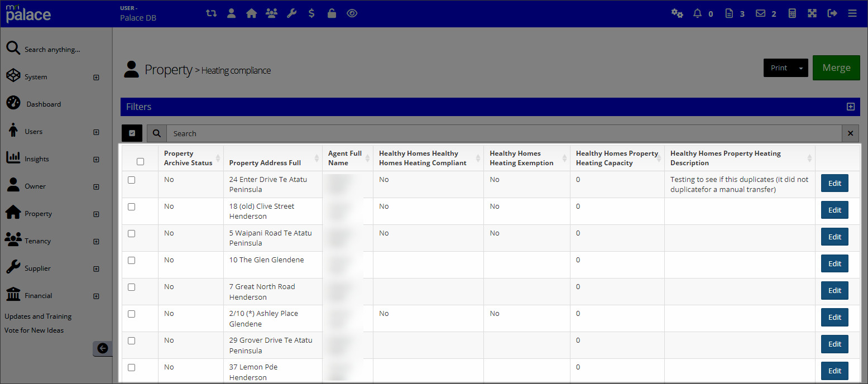Click the green Merge button

point(836,68)
